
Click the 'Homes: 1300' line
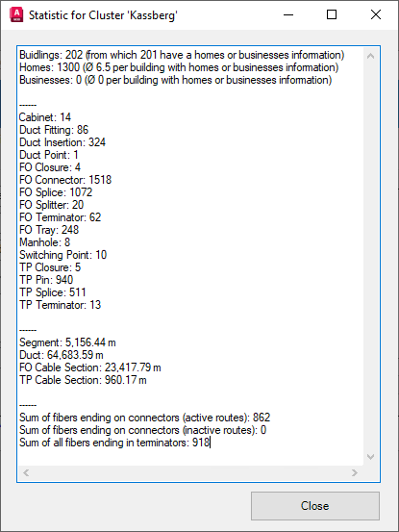179,67
